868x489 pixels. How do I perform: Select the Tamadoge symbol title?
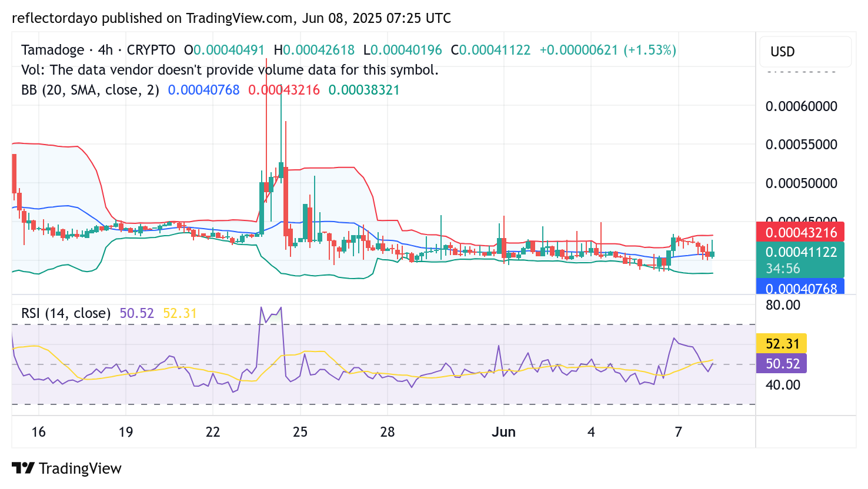53,50
